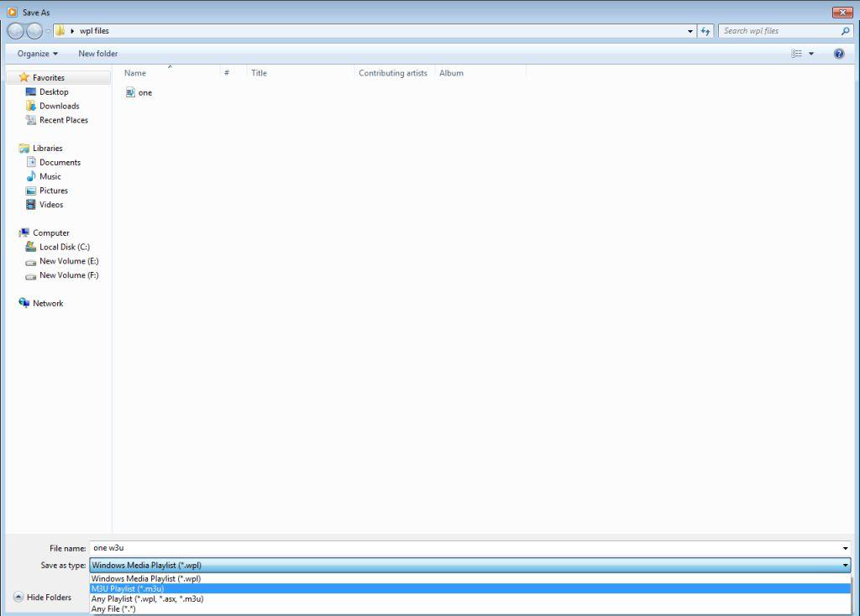Open the Pictures library
This screenshot has width=860, height=616.
[x=53, y=191]
